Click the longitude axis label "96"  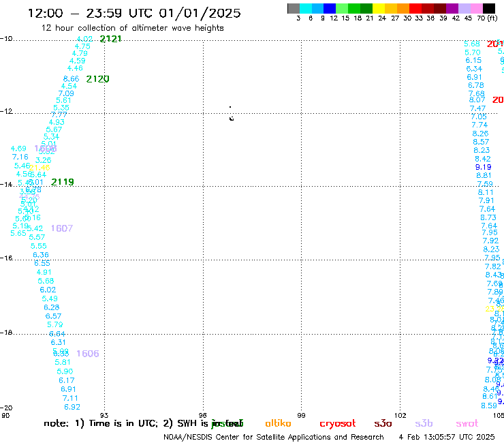point(203,415)
